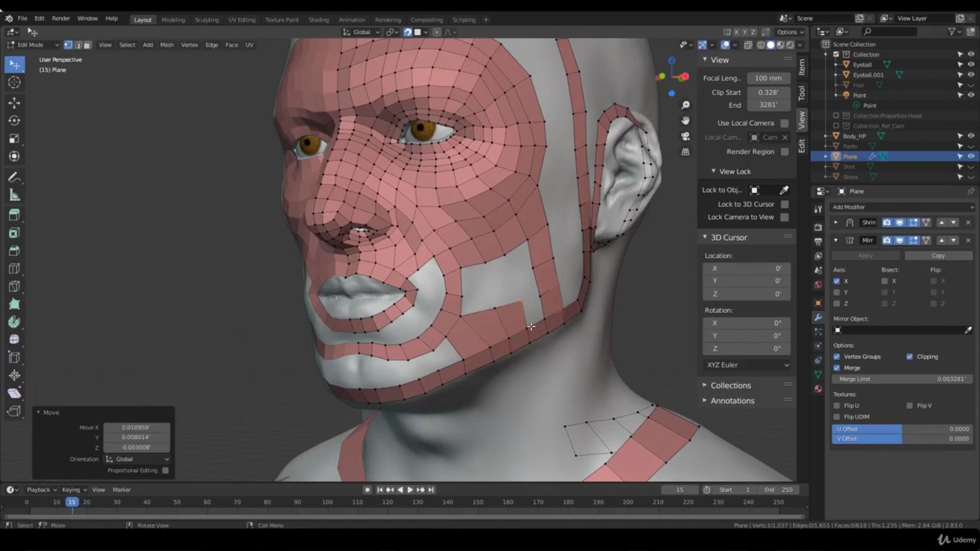This screenshot has width=980, height=551.
Task: Select the Measure tool
Action: pos(14,195)
